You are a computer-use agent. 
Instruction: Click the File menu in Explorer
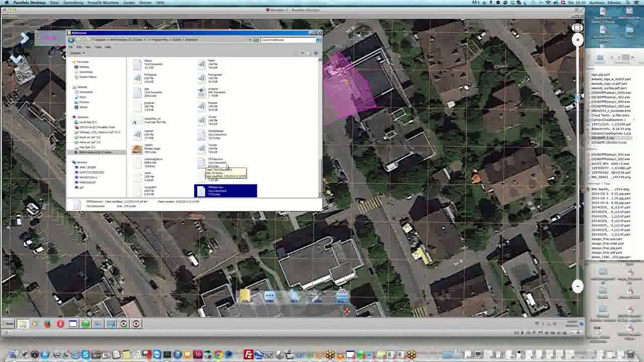coord(71,47)
